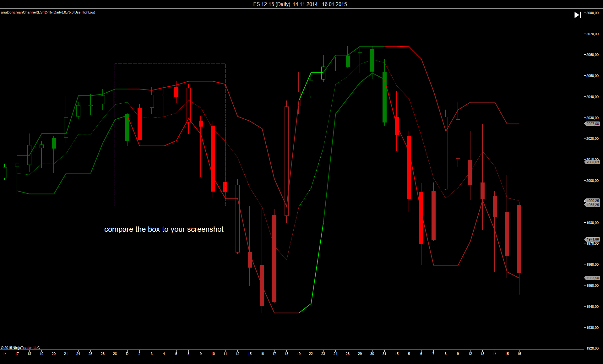Click the 1990,25 price marker tag
Image resolution: width=603 pixels, height=364 pixels.
[592, 201]
